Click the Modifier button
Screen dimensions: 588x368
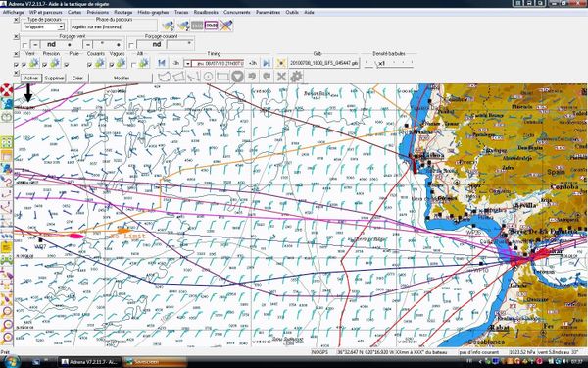[x=122, y=79]
